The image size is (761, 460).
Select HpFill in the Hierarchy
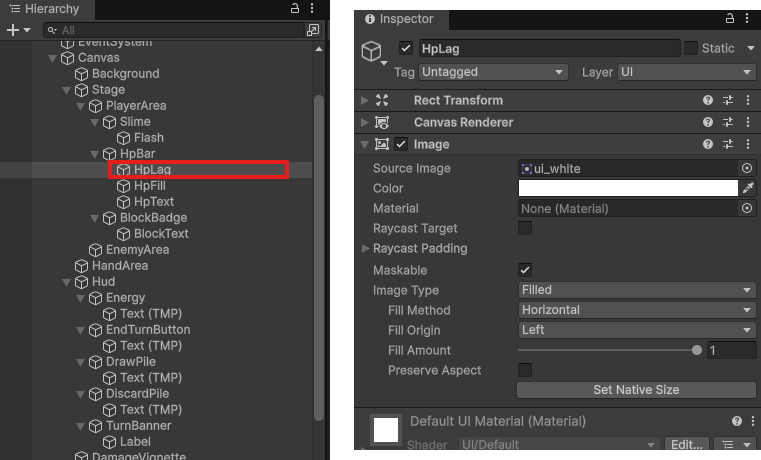pos(149,186)
